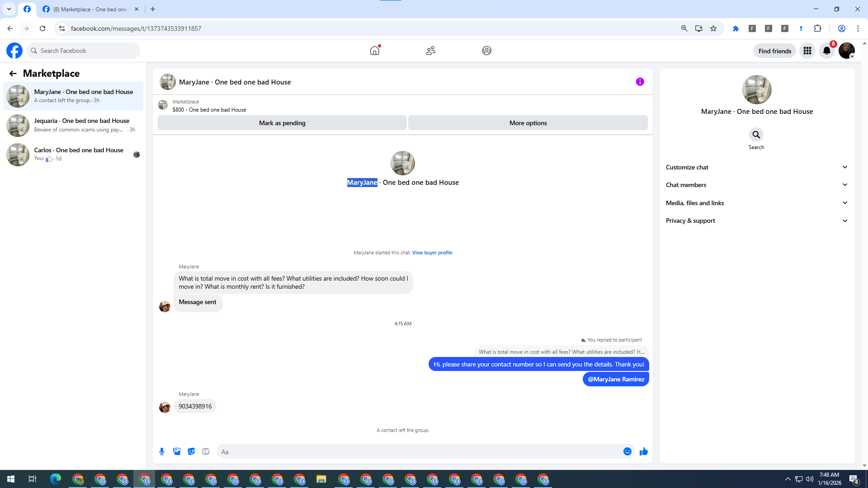Open File Explorer from taskbar

tap(321, 479)
